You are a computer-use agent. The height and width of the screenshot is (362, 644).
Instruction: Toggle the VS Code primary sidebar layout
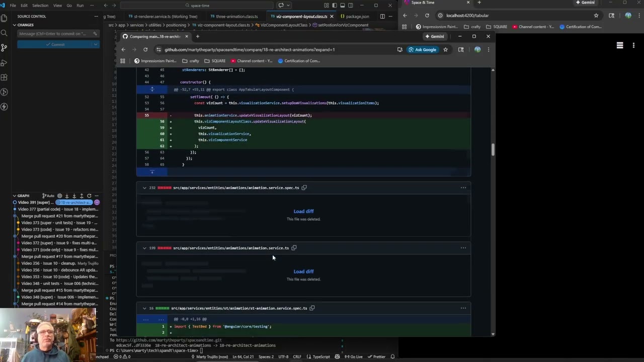(335, 6)
